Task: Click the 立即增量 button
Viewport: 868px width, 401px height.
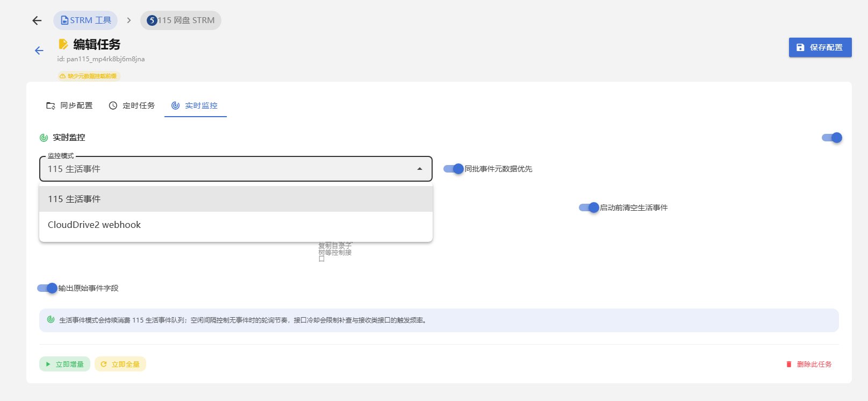Action: coord(64,364)
